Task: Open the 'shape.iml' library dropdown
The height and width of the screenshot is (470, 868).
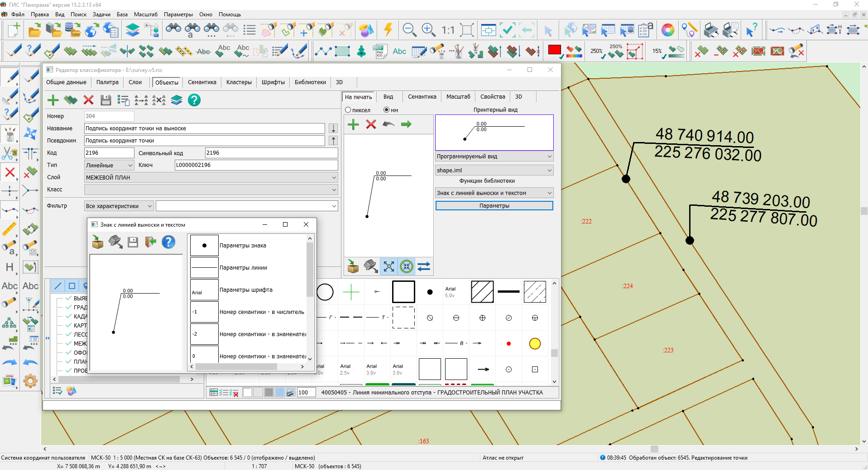Action: click(494, 171)
